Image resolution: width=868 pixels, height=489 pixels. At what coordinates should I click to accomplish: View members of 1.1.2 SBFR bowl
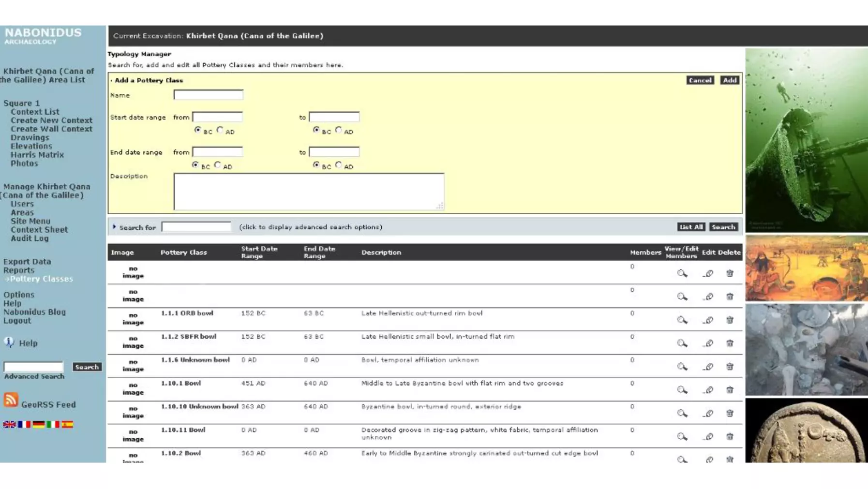pos(682,343)
